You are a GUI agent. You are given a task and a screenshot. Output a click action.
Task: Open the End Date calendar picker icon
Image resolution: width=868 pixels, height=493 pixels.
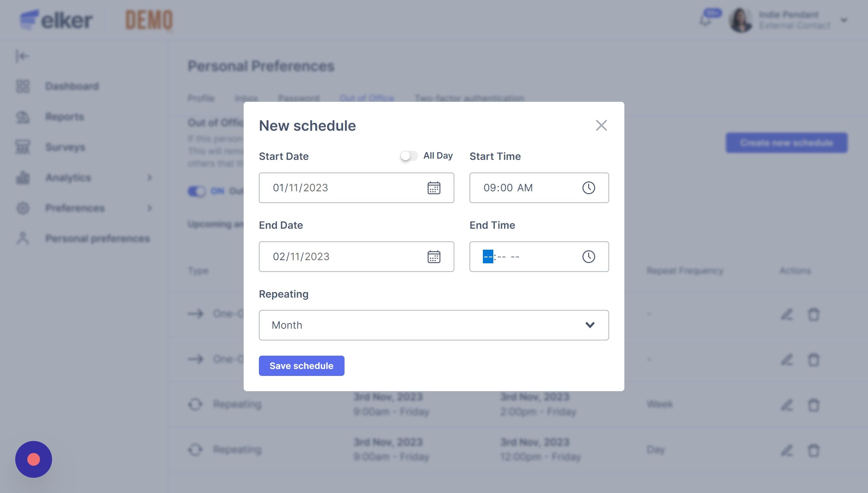[434, 257]
